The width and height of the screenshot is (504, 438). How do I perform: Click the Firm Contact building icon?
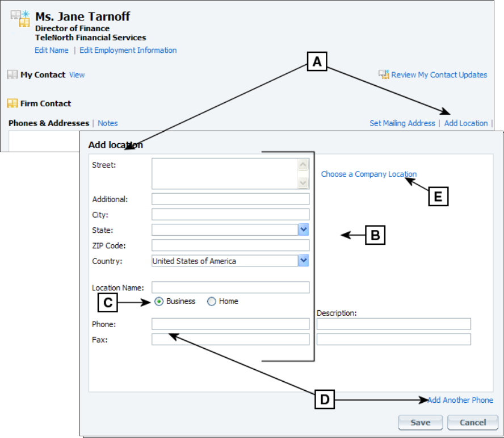click(x=12, y=103)
